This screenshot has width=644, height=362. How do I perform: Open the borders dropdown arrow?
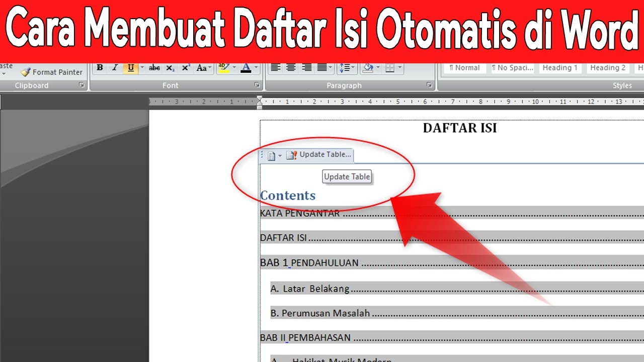[x=399, y=68]
